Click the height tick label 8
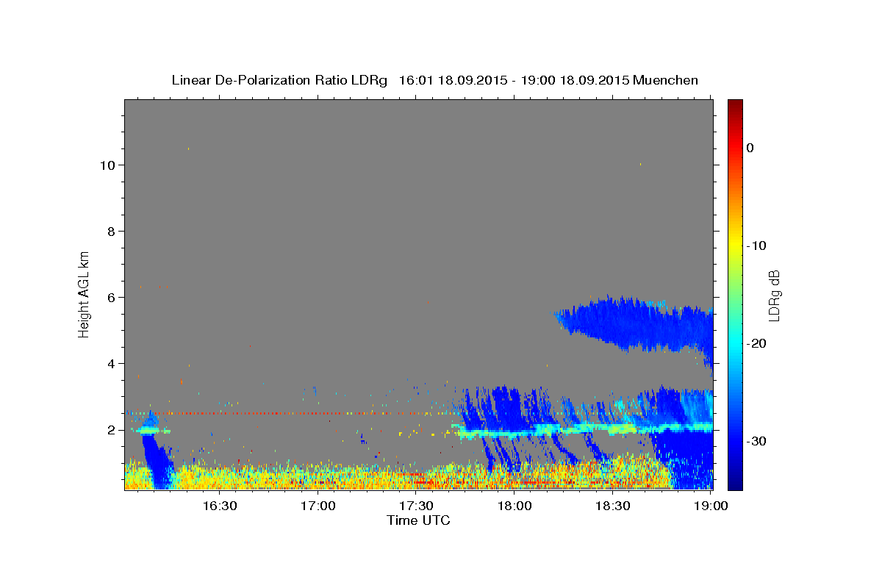Viewport: 882px width, 588px height. 112,232
